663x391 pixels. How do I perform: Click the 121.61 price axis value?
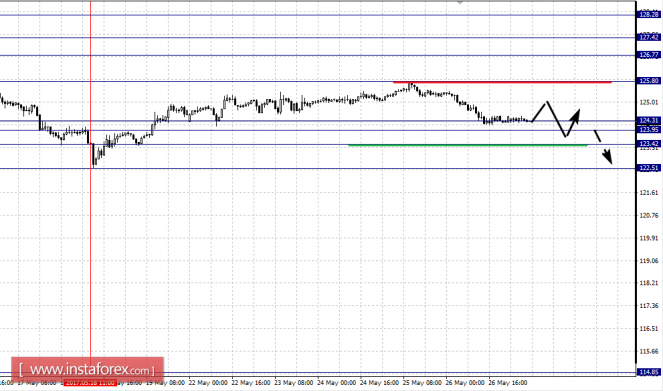649,193
